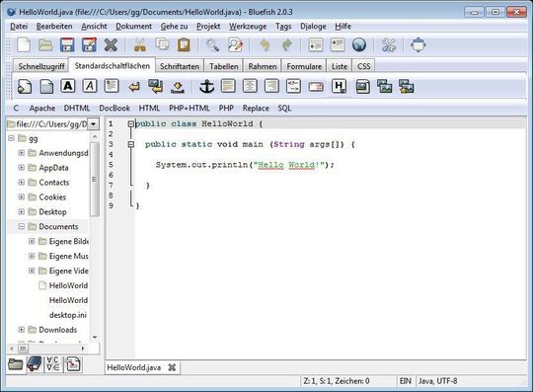
Task: Switch to the CSS tab
Action: 363,66
